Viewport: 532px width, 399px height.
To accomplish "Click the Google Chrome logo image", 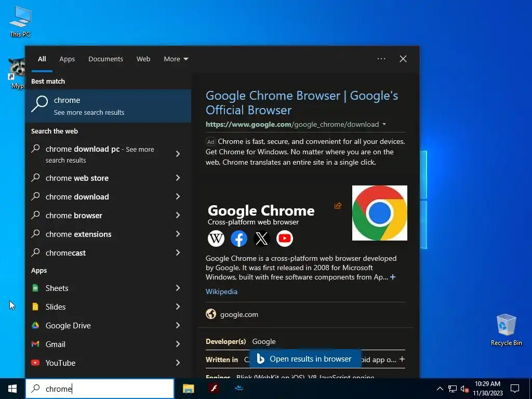I will (x=380, y=212).
